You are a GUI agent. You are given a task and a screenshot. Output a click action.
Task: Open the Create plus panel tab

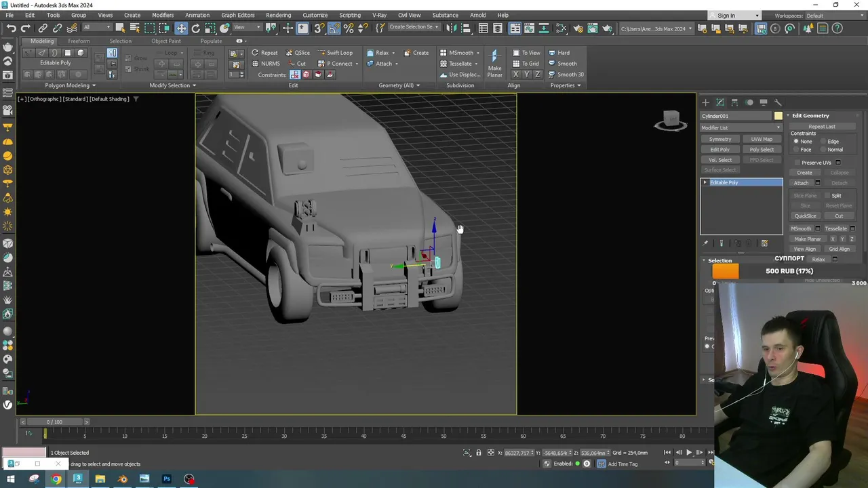[x=705, y=102]
